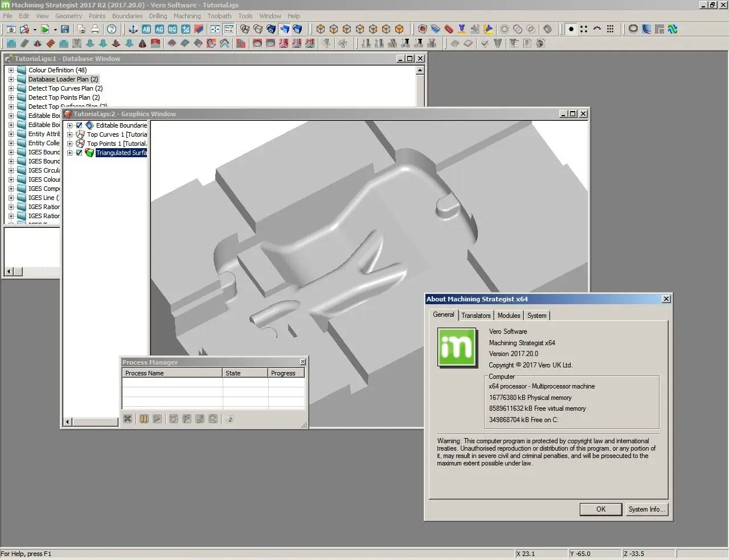This screenshot has width=729, height=560.
Task: Open the Help question mark icon
Action: 112,29
